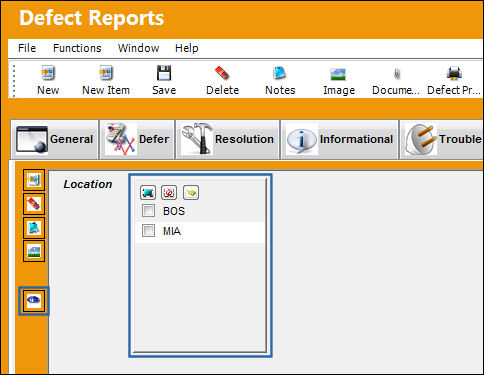Open the File menu

click(x=27, y=48)
